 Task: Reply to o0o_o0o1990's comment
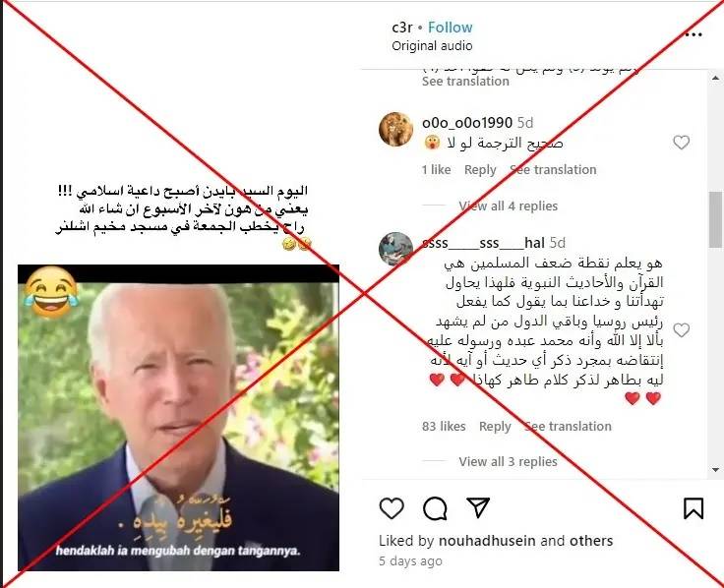(480, 170)
